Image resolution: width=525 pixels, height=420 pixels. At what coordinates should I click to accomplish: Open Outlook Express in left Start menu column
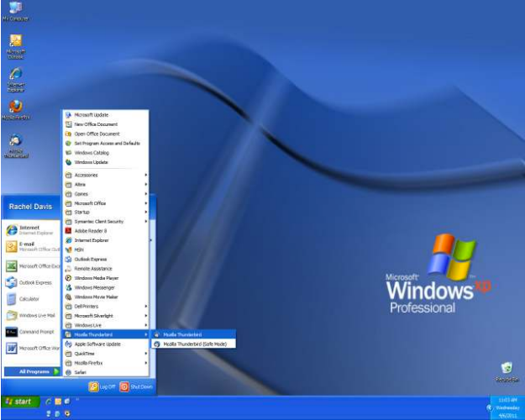click(32, 283)
